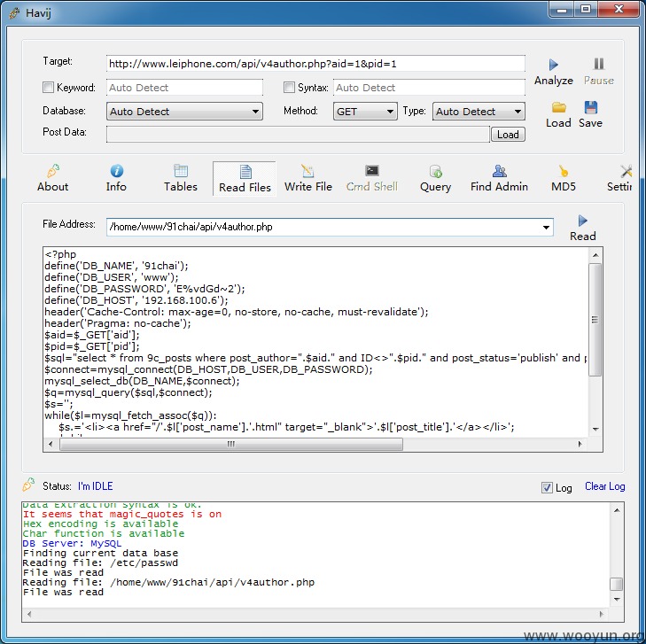Click the Save floppy disk icon
Screen dimensions: 646x644
coord(591,107)
